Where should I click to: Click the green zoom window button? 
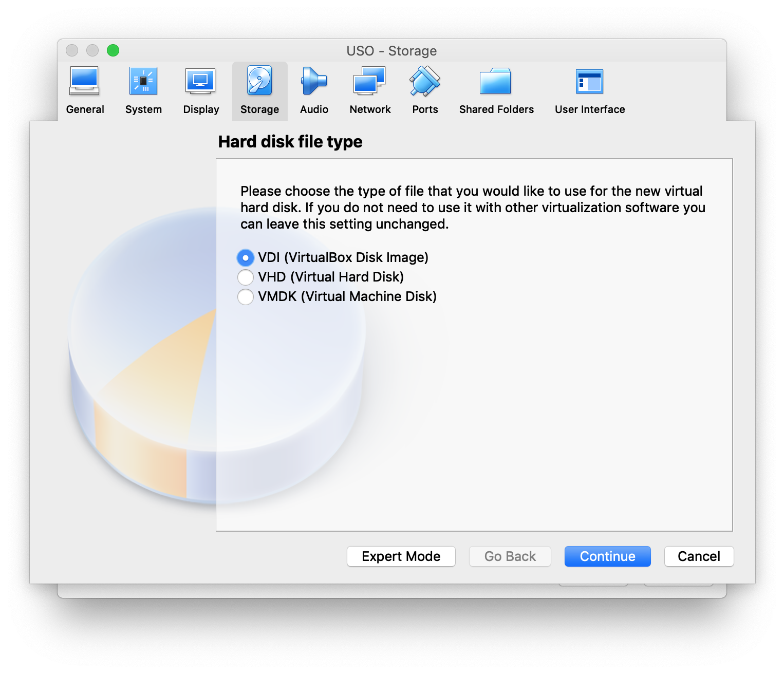click(x=113, y=50)
